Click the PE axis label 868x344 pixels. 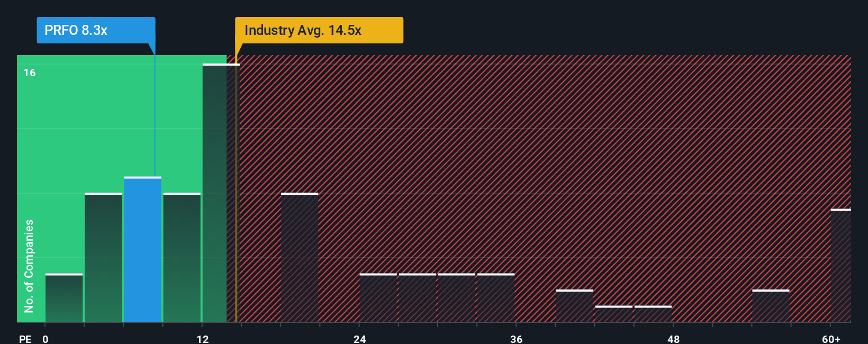pos(25,339)
